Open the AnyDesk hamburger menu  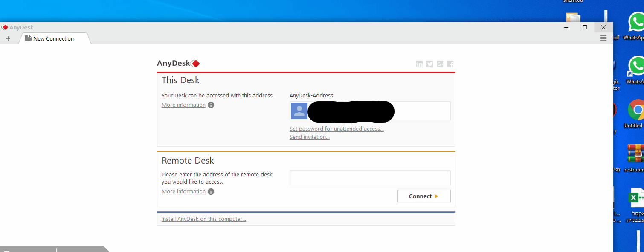point(603,38)
